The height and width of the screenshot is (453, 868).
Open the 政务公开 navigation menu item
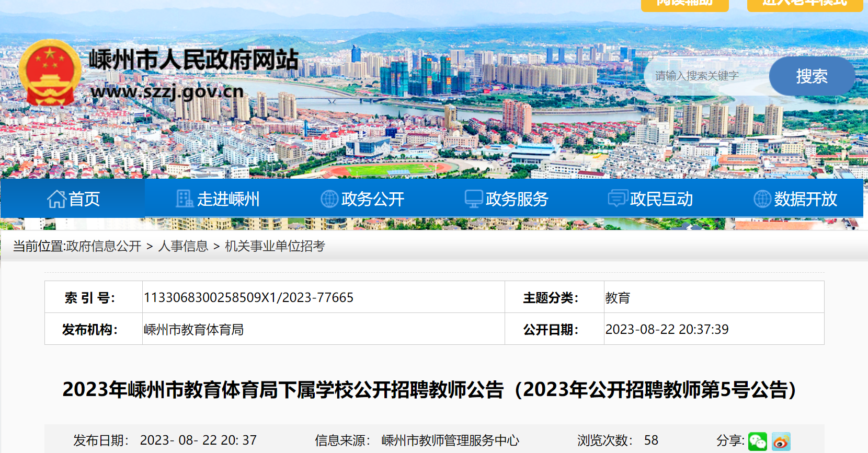pyautogui.click(x=372, y=199)
